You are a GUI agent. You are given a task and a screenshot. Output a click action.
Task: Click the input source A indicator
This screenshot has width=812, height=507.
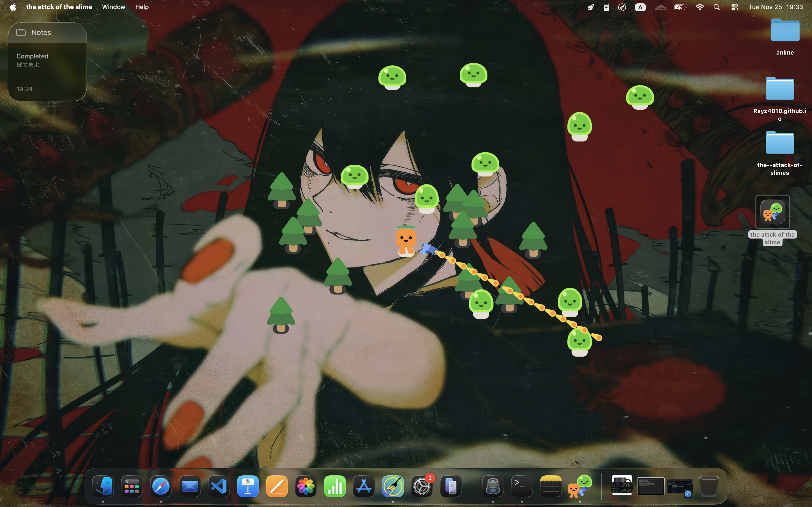(x=640, y=7)
